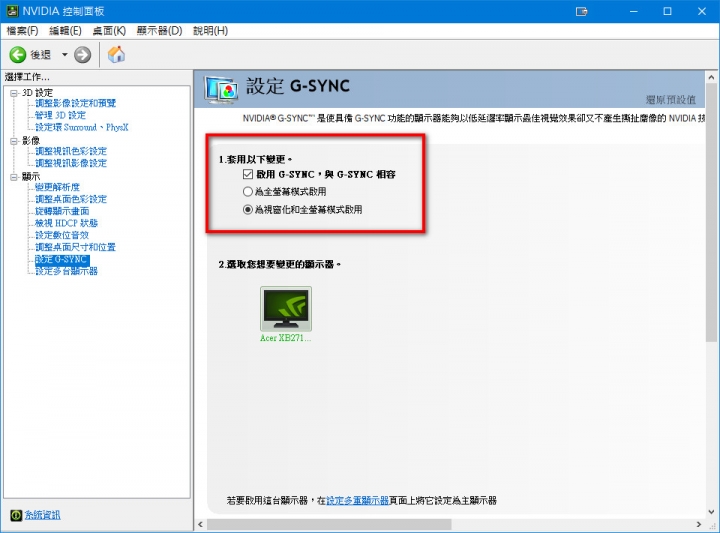
Task: Collapse the 影像 tree node
Action: point(14,141)
